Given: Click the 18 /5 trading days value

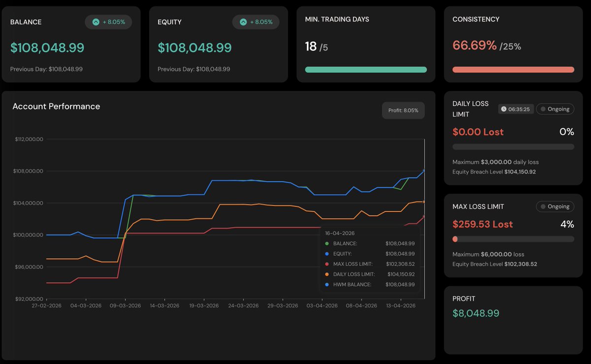Looking at the screenshot, I should tap(316, 47).
